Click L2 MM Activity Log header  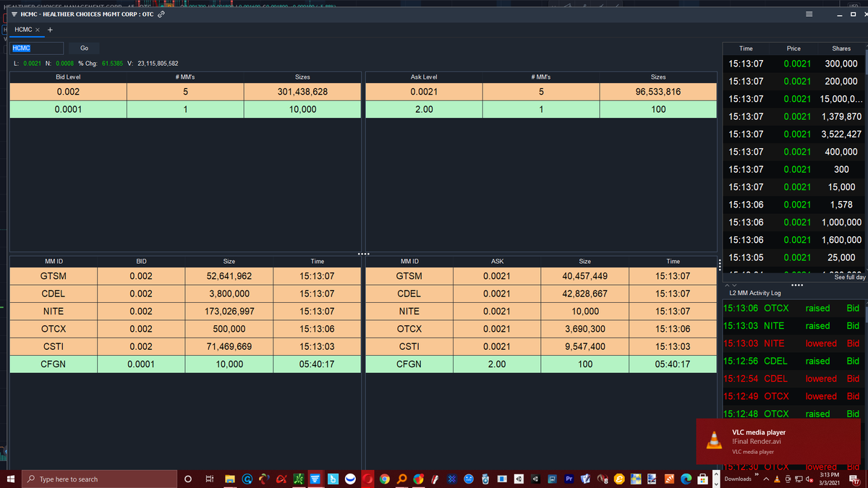click(754, 293)
